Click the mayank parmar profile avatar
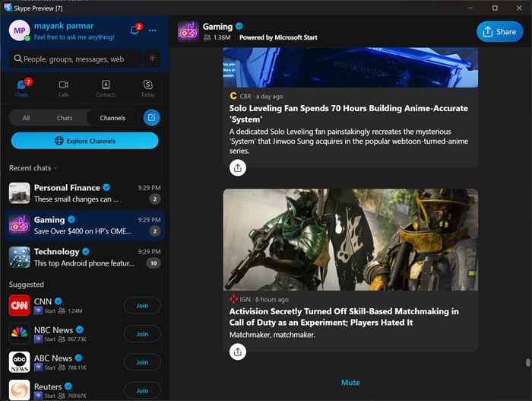 (20, 30)
